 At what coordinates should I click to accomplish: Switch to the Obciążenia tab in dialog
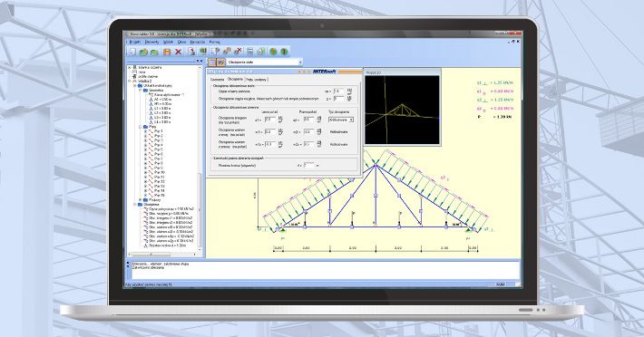[x=235, y=79]
